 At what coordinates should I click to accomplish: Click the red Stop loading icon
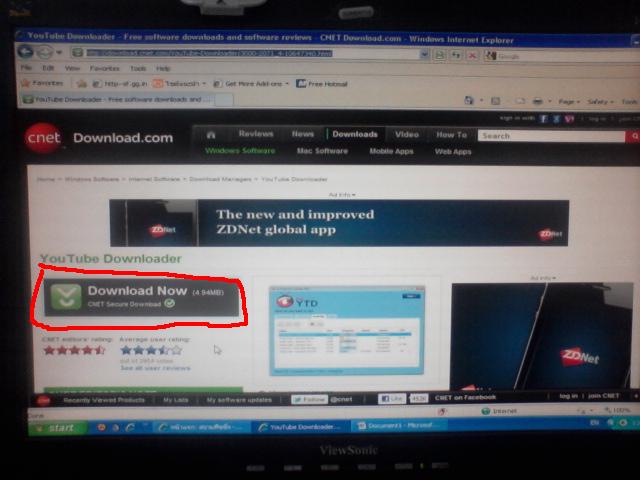click(472, 55)
